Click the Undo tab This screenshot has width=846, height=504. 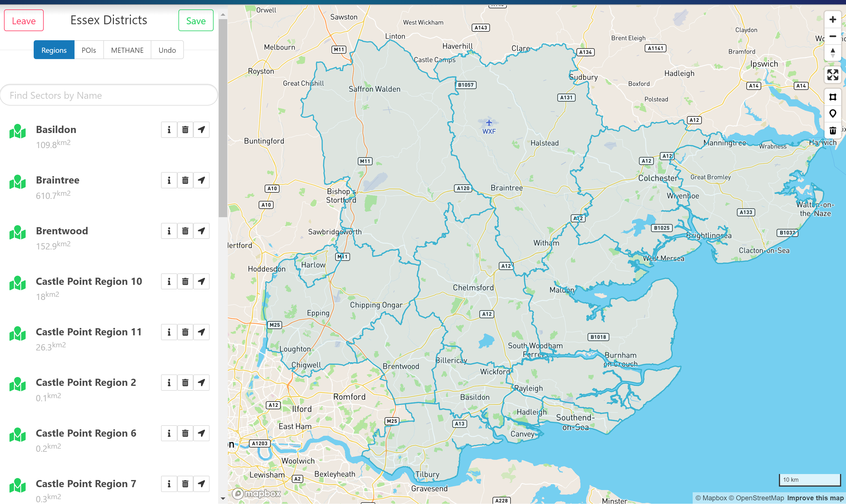[167, 50]
